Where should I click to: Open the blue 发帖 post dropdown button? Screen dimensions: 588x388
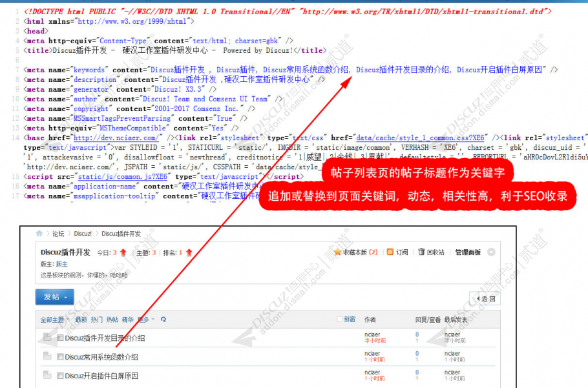tap(55, 297)
